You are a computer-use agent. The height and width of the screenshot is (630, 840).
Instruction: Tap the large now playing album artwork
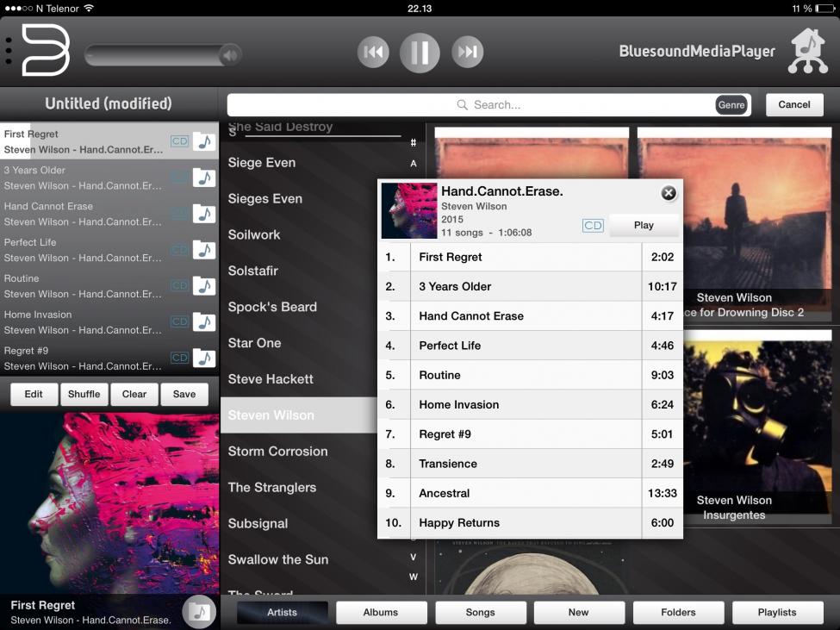click(x=109, y=502)
